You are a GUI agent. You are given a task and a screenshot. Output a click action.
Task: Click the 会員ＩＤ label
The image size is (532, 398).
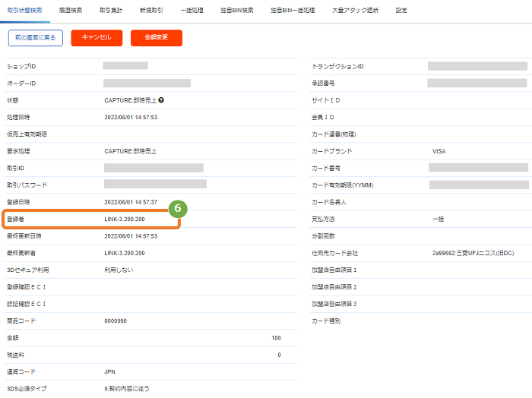(x=323, y=117)
